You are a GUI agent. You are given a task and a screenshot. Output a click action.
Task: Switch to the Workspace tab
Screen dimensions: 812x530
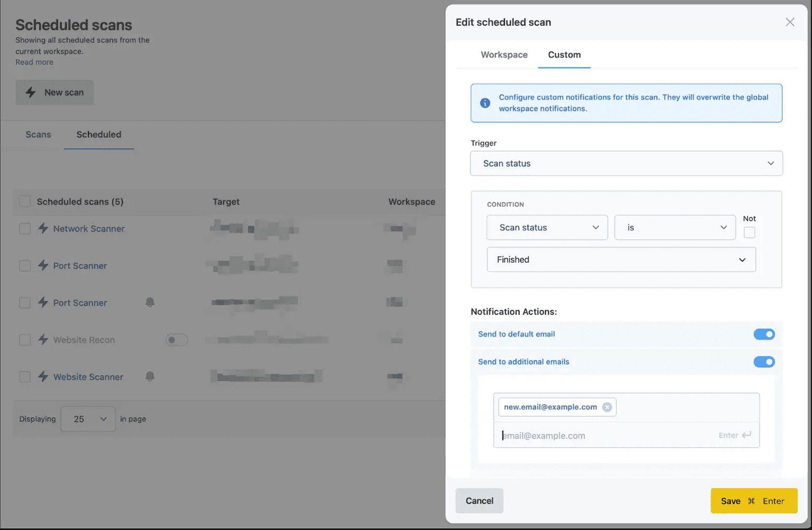[504, 54]
